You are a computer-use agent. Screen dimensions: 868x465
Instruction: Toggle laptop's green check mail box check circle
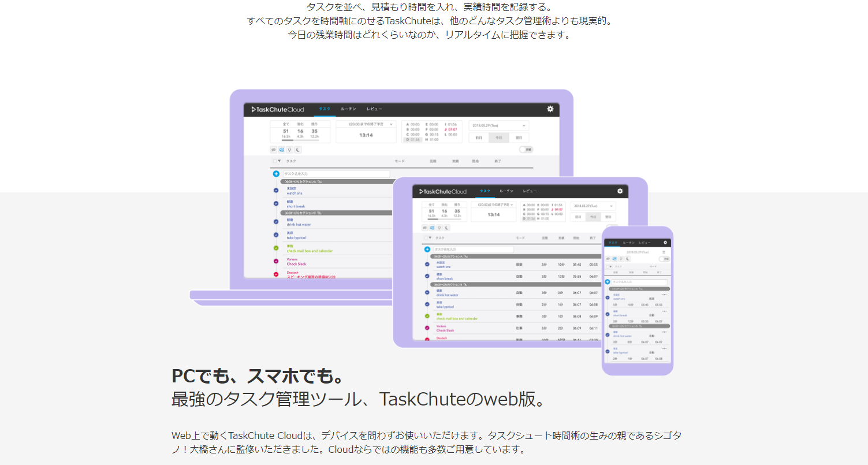point(276,248)
